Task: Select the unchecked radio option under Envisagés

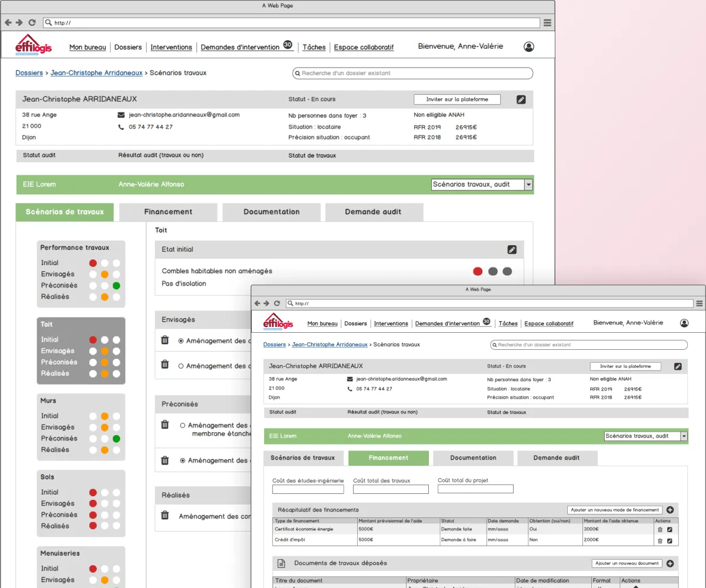Action: pos(181,366)
